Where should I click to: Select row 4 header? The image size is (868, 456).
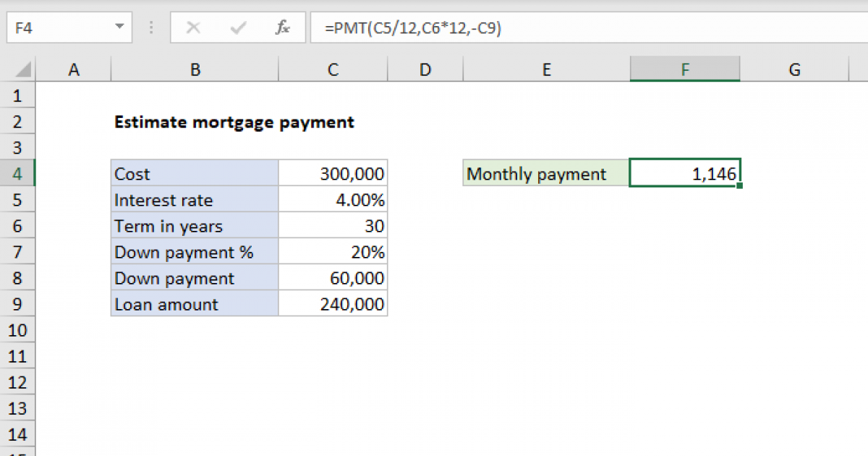click(18, 174)
